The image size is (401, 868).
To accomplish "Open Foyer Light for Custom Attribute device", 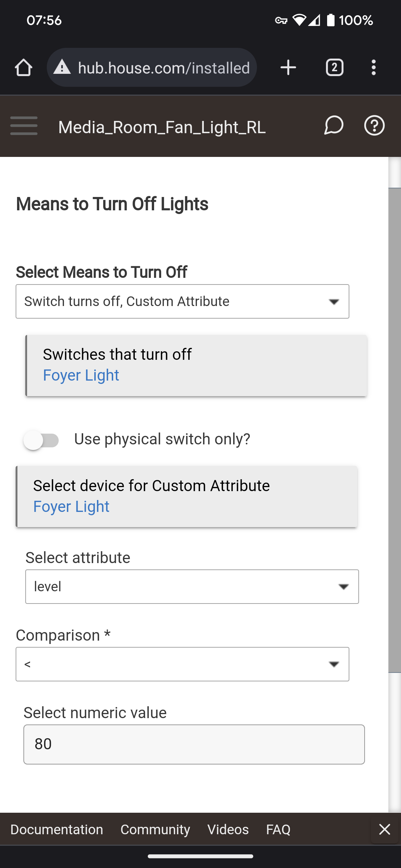I will (71, 506).
